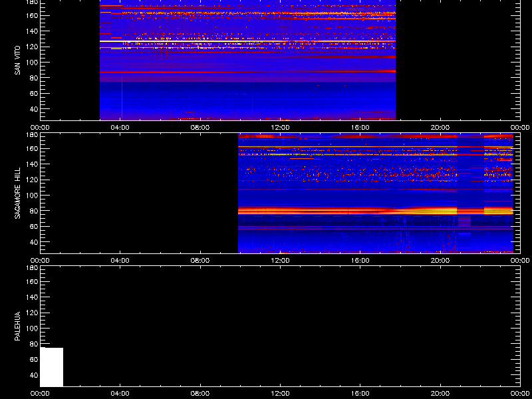Select the 20:00 tick label under Sagamore Hill plot
The image size is (532, 399).
click(440, 261)
